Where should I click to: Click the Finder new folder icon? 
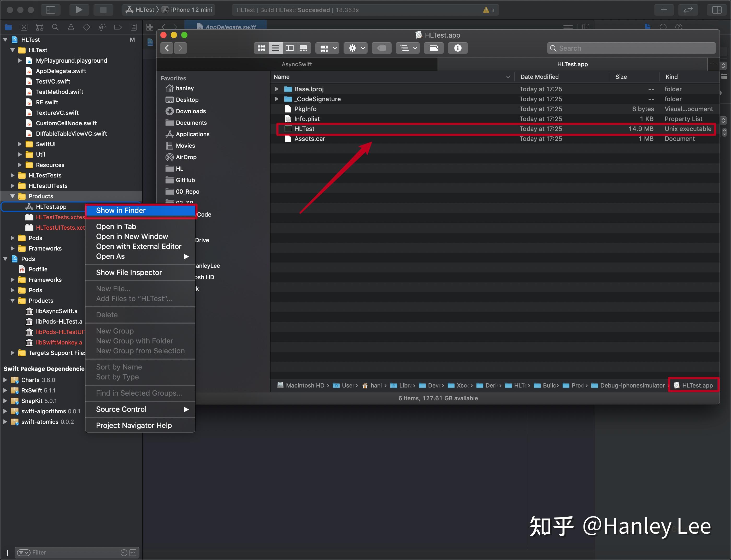(x=434, y=48)
